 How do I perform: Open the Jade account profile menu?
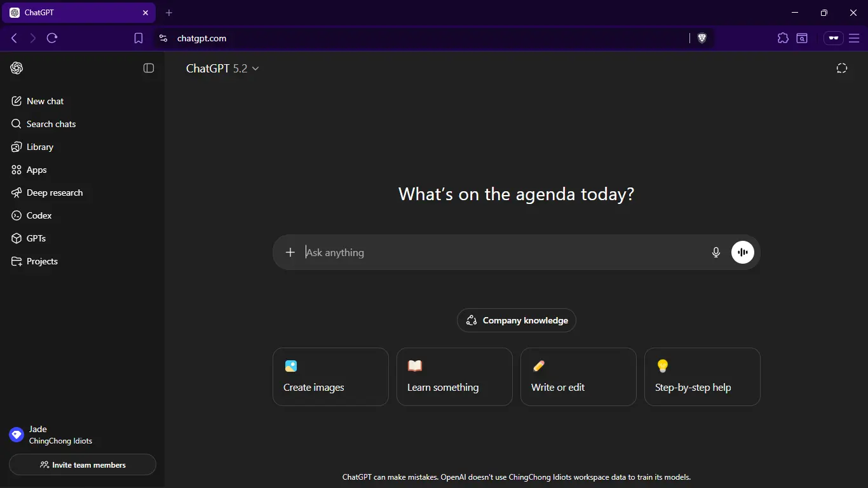[x=82, y=435]
